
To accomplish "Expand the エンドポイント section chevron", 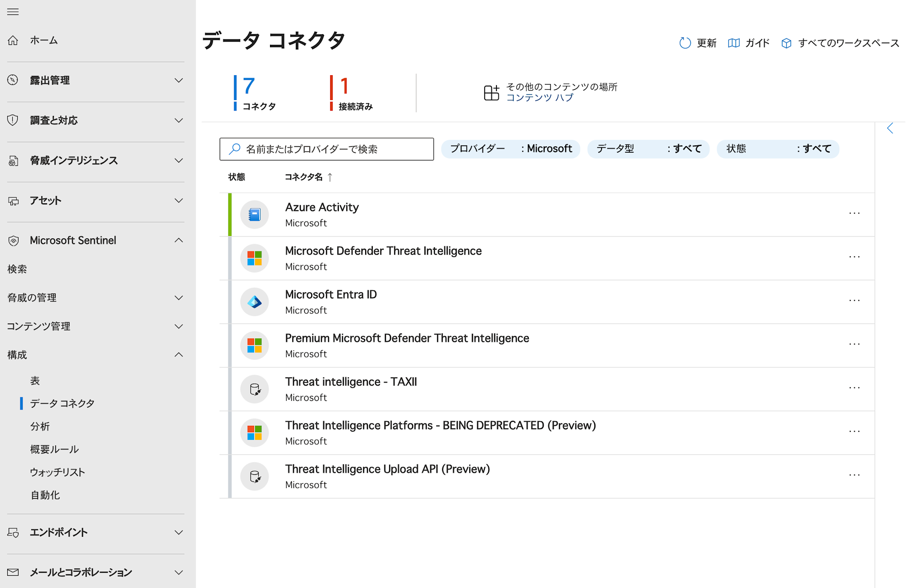I will (x=179, y=532).
